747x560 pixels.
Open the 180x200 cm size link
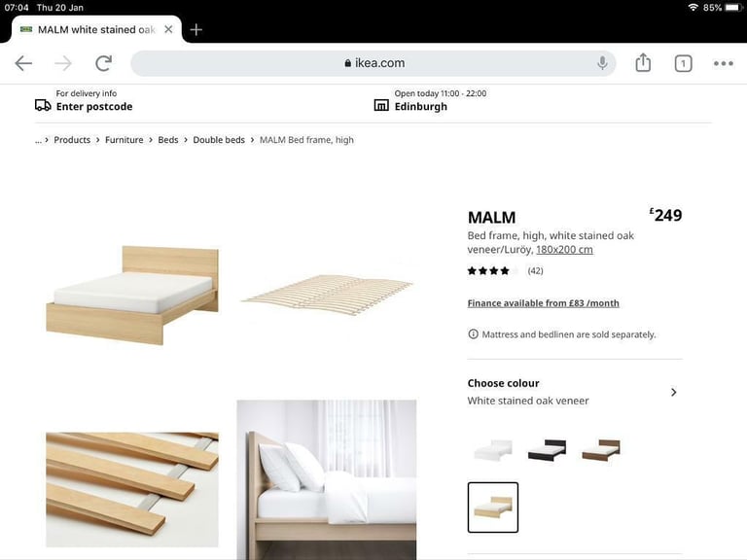(564, 250)
